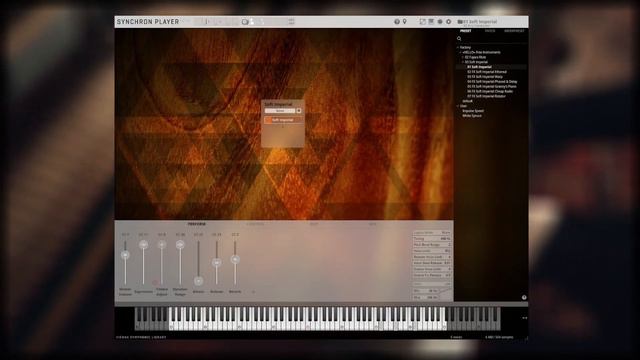Click the Dynamic Range slider handle
This screenshot has height=360, width=640.
[180, 244]
